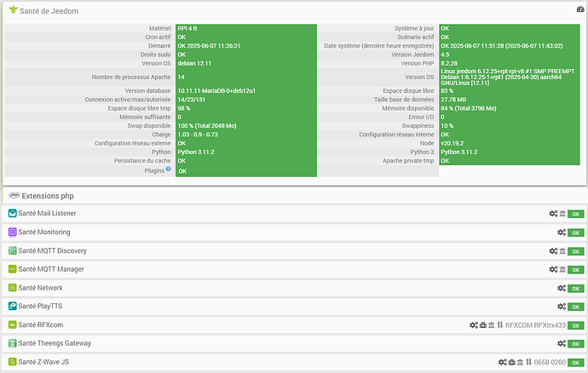The image size is (588, 373).
Task: Click the green OK value beside Plugins
Action: coord(182,171)
